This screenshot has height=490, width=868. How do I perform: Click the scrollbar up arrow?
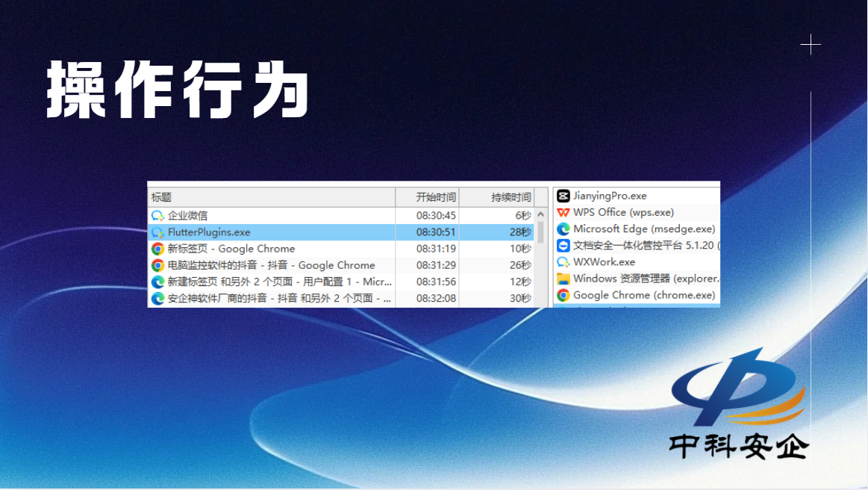pyautogui.click(x=541, y=214)
